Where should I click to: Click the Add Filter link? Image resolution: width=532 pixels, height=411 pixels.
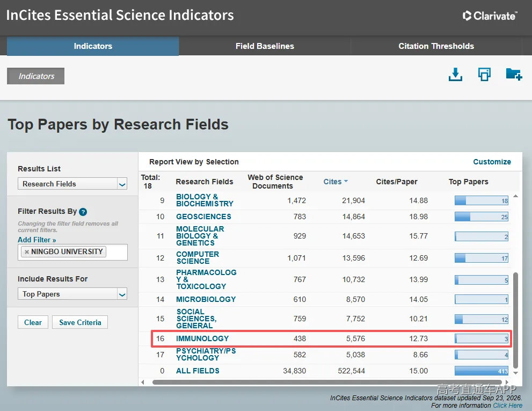pyautogui.click(x=37, y=240)
